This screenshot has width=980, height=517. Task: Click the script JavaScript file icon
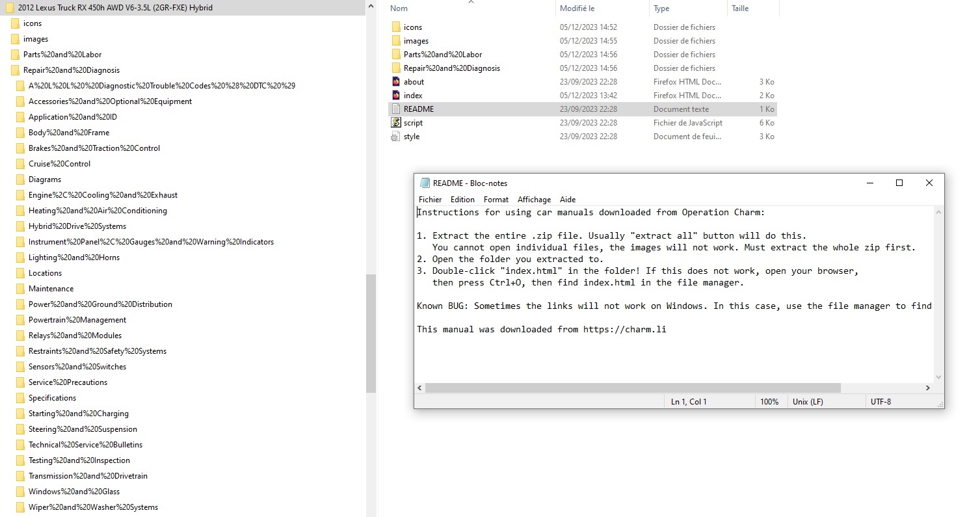click(x=395, y=123)
